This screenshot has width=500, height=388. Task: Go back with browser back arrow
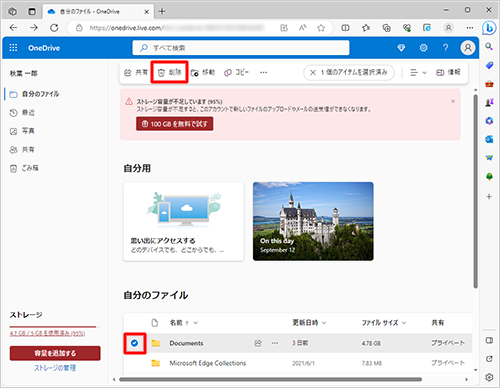tap(13, 28)
